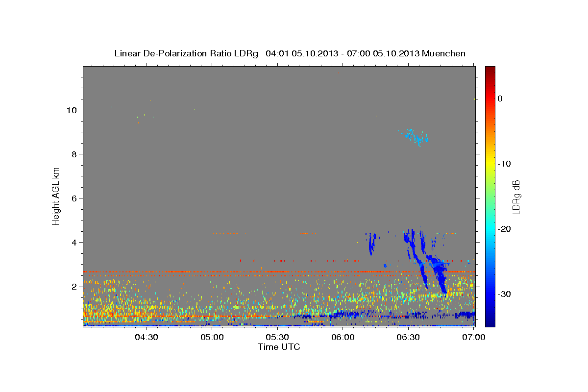
Task: Click the height axis label 10
Action: (x=73, y=110)
